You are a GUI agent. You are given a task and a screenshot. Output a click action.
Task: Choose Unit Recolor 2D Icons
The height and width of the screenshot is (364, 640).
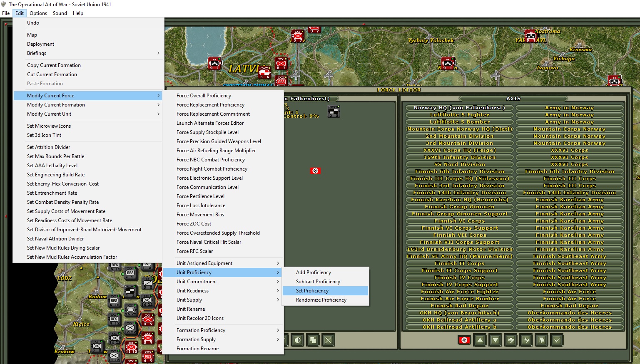223,318
